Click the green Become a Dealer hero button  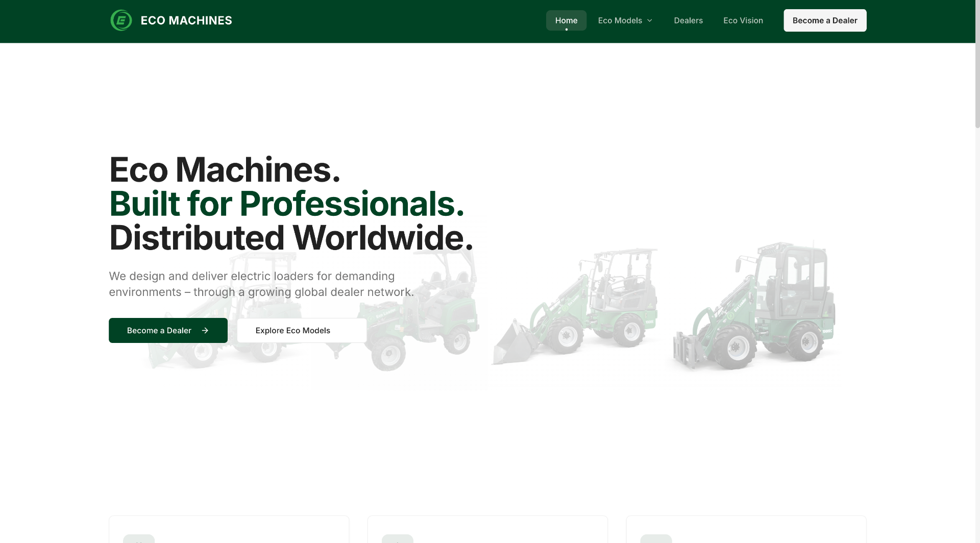pyautogui.click(x=168, y=331)
